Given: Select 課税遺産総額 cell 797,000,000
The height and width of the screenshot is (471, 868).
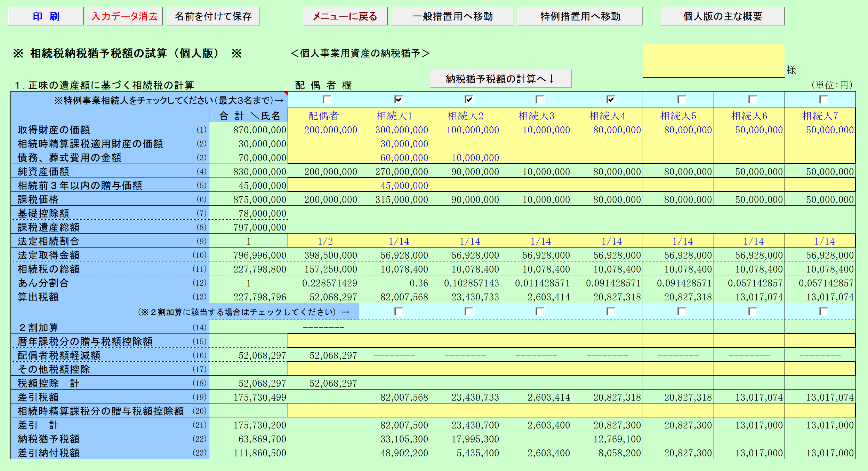Looking at the screenshot, I should click(x=249, y=227).
